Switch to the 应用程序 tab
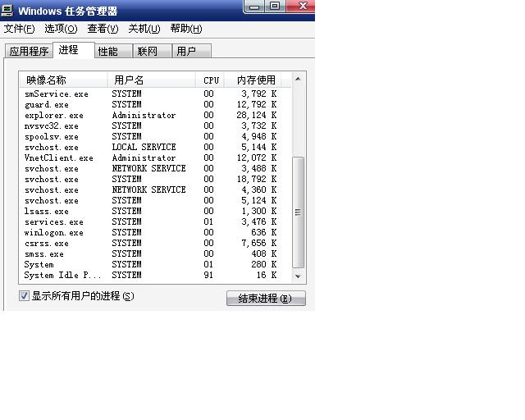The height and width of the screenshot is (420, 525). click(x=30, y=51)
